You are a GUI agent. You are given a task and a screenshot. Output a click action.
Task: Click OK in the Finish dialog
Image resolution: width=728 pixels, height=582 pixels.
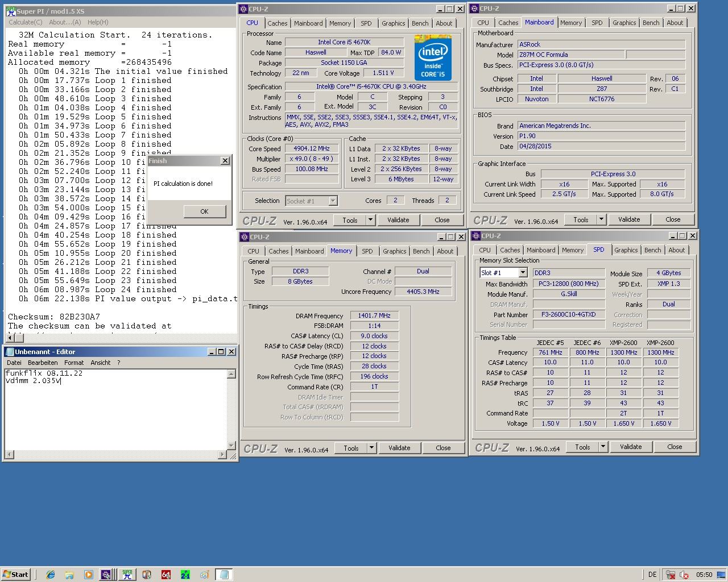[x=204, y=211]
